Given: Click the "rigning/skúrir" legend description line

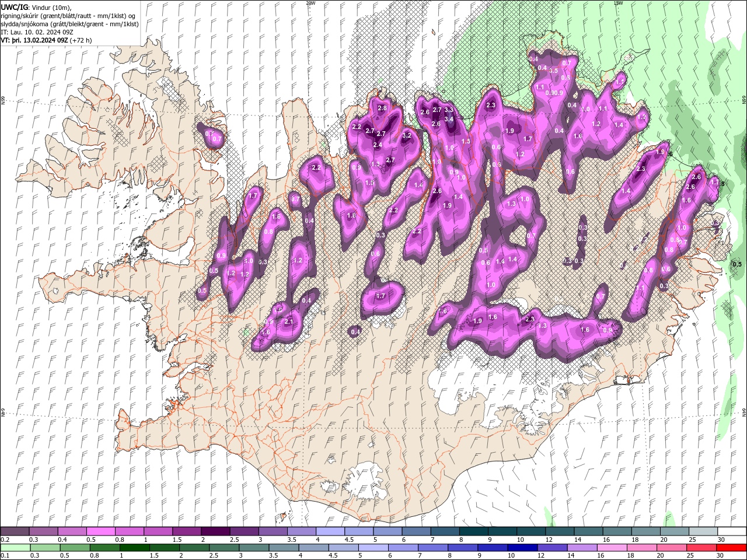Looking at the screenshot, I should pyautogui.click(x=68, y=16).
